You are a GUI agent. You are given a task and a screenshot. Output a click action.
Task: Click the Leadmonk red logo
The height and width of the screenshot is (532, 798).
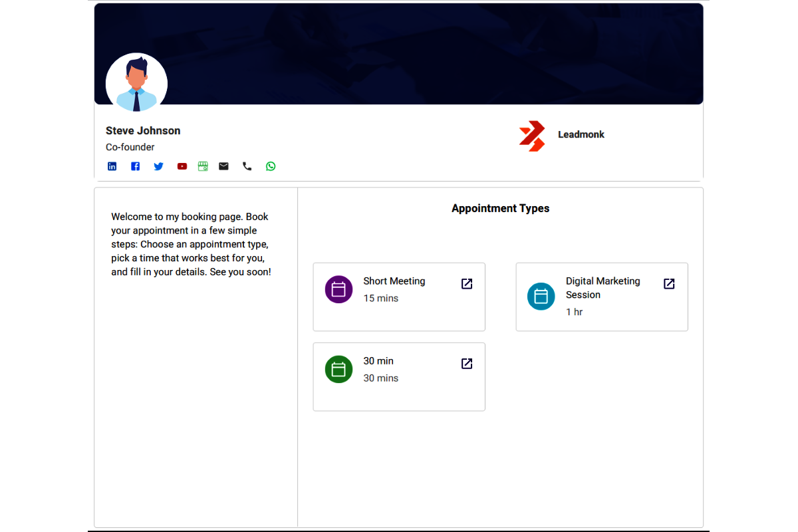coord(532,136)
